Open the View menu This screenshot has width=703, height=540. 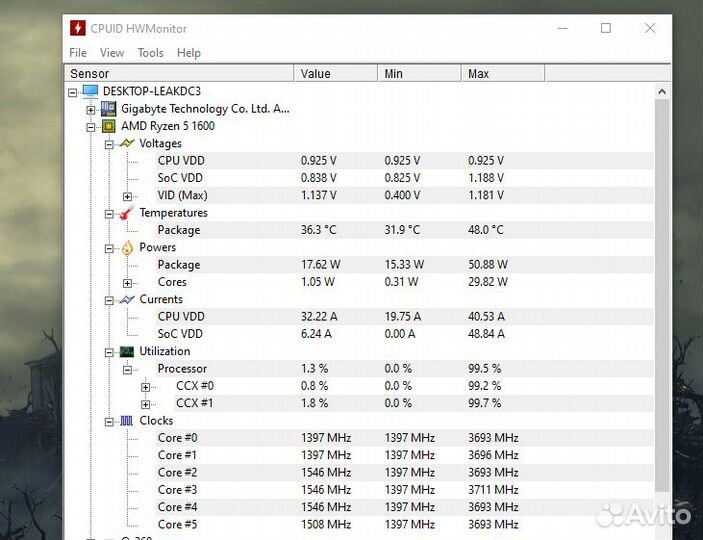(x=112, y=53)
